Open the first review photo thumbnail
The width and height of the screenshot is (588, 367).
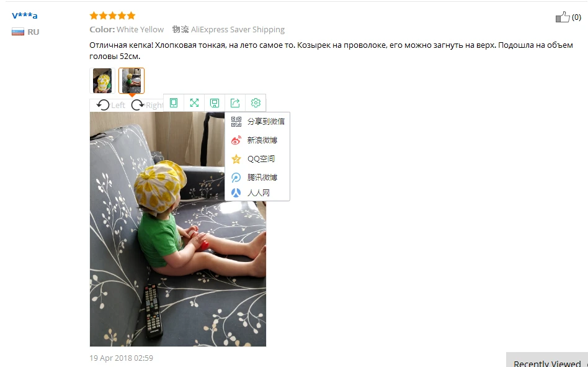(x=102, y=81)
